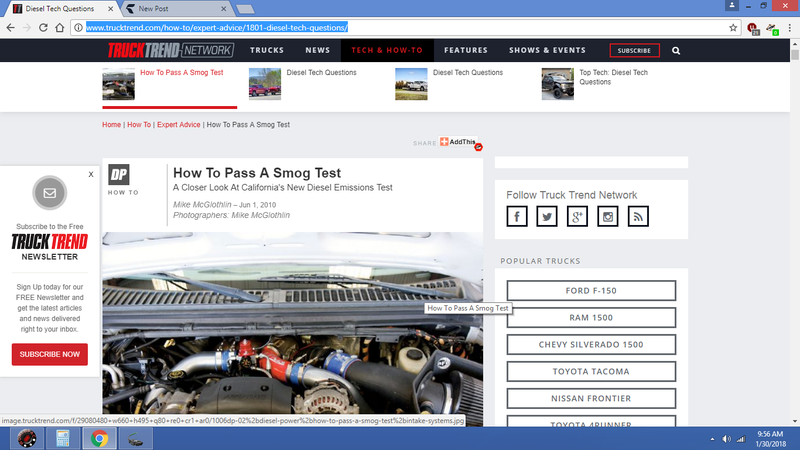Image resolution: width=800 pixels, height=450 pixels.
Task: Open the volume control in system tray
Action: pyautogui.click(x=726, y=439)
